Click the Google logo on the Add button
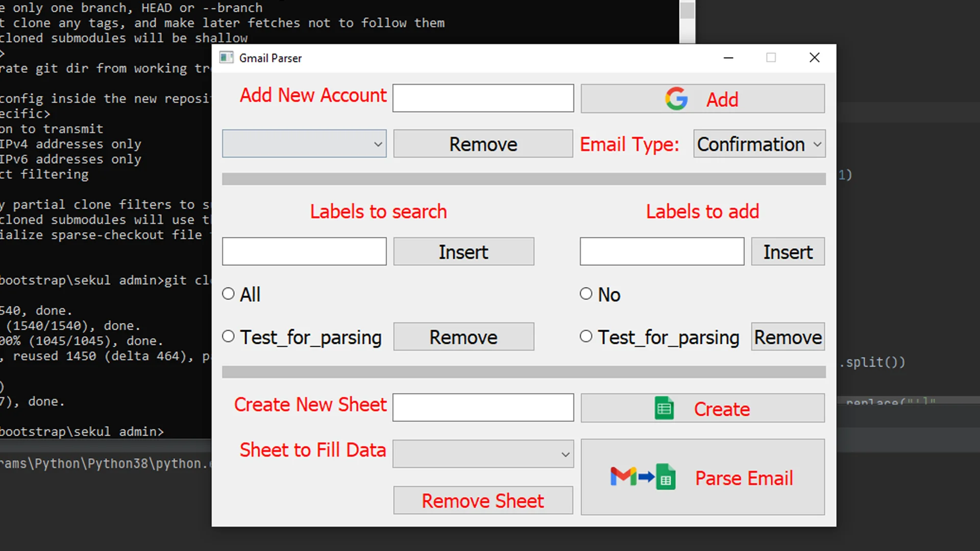The height and width of the screenshot is (551, 980). point(676,98)
